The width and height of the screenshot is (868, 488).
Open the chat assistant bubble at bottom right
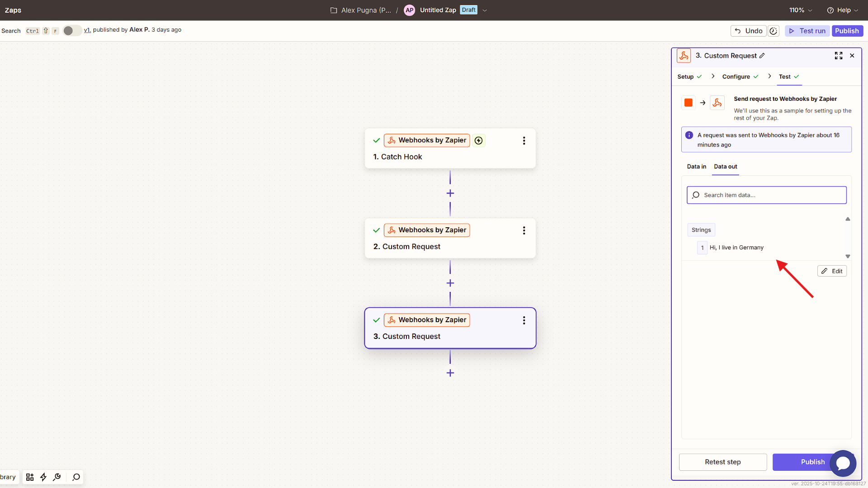click(x=843, y=463)
